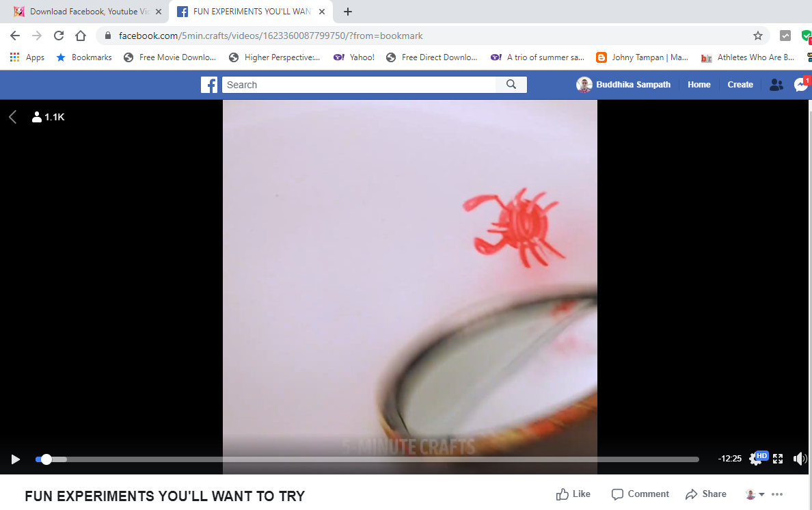This screenshot has height=510, width=812.
Task: Open Buddhika Sampath profile
Action: [623, 84]
